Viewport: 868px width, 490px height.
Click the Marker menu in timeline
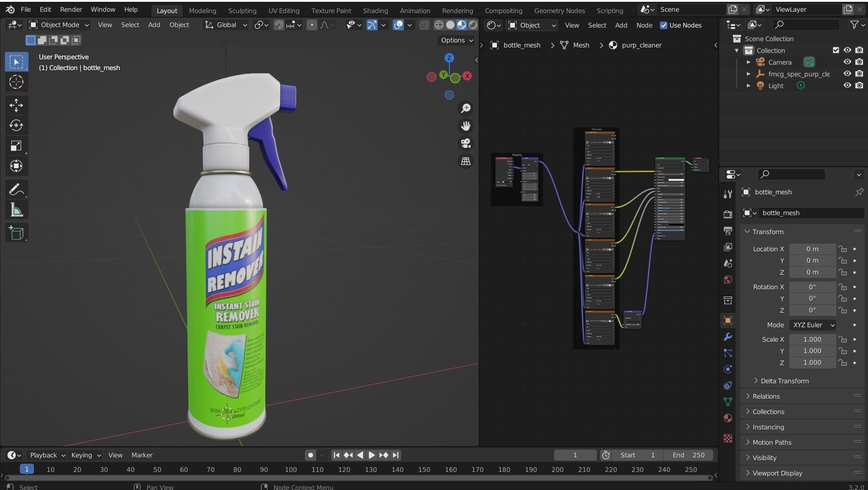(x=142, y=455)
